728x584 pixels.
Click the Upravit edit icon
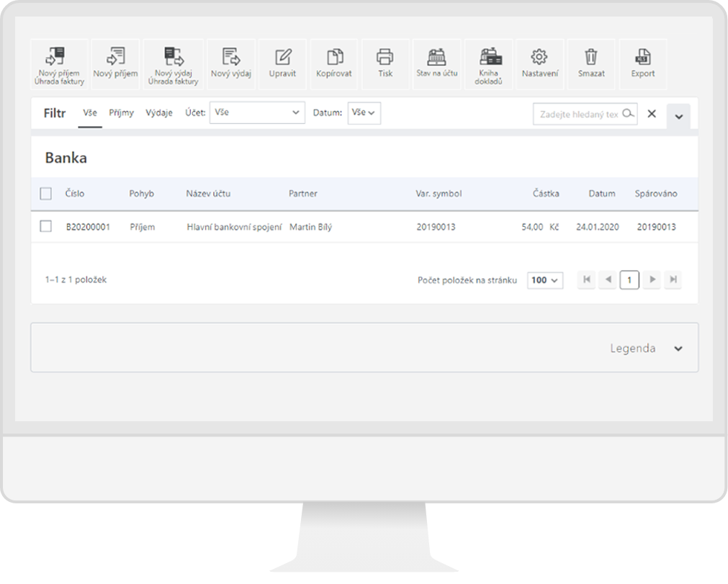pos(283,56)
